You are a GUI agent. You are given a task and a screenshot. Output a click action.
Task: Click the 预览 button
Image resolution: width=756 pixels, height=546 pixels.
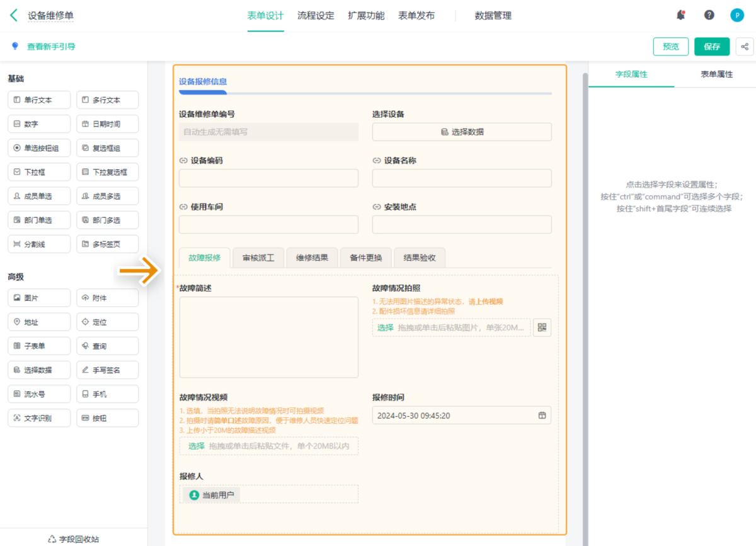point(671,47)
